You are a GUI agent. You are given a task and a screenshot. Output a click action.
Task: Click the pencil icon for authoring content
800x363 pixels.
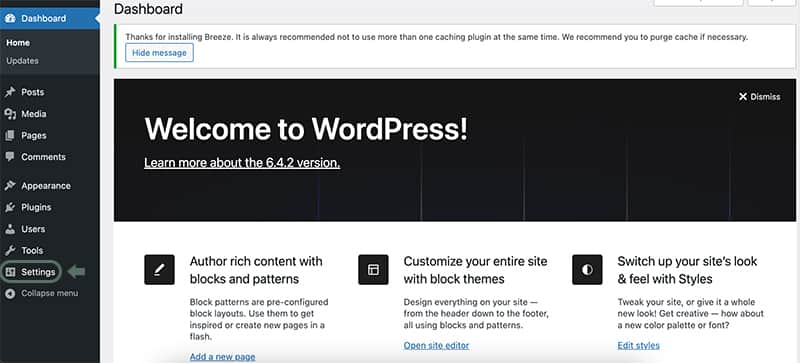159,270
